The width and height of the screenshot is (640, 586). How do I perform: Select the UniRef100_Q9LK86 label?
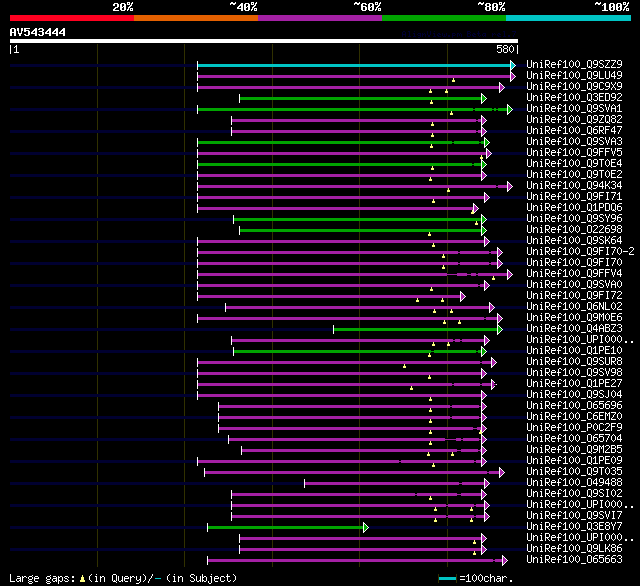(574, 549)
